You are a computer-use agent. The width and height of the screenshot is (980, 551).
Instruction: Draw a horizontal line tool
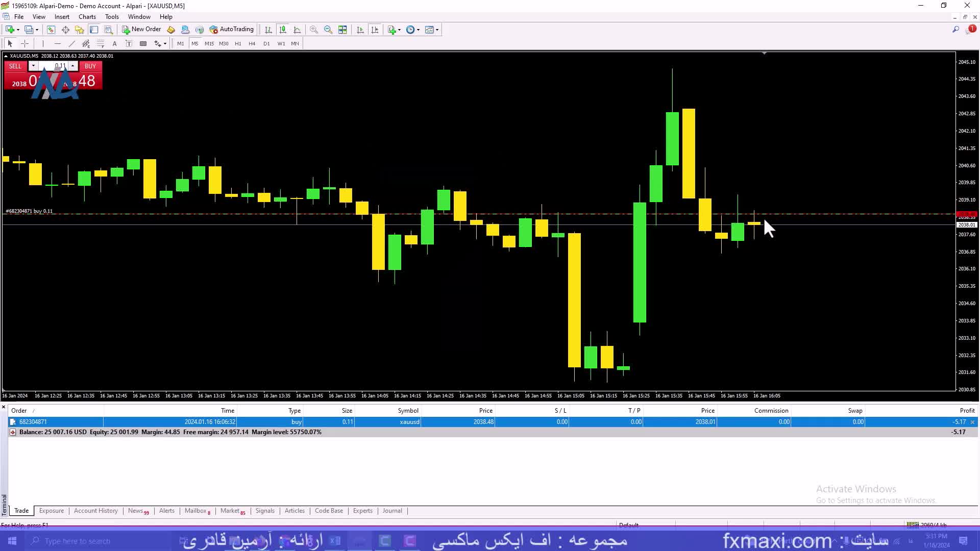[57, 44]
